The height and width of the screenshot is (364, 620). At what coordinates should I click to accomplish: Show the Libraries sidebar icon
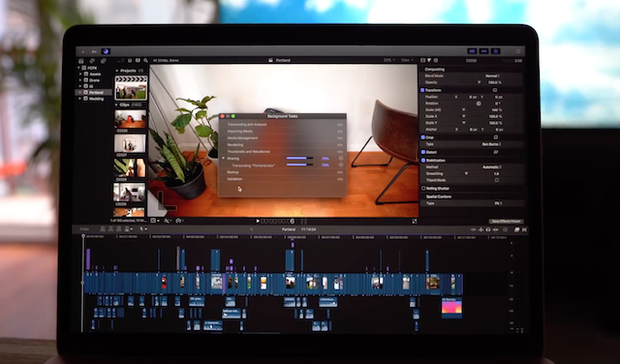[81, 61]
